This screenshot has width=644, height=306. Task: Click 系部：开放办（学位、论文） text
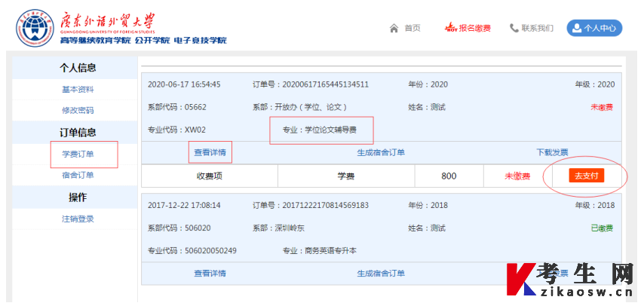[300, 107]
